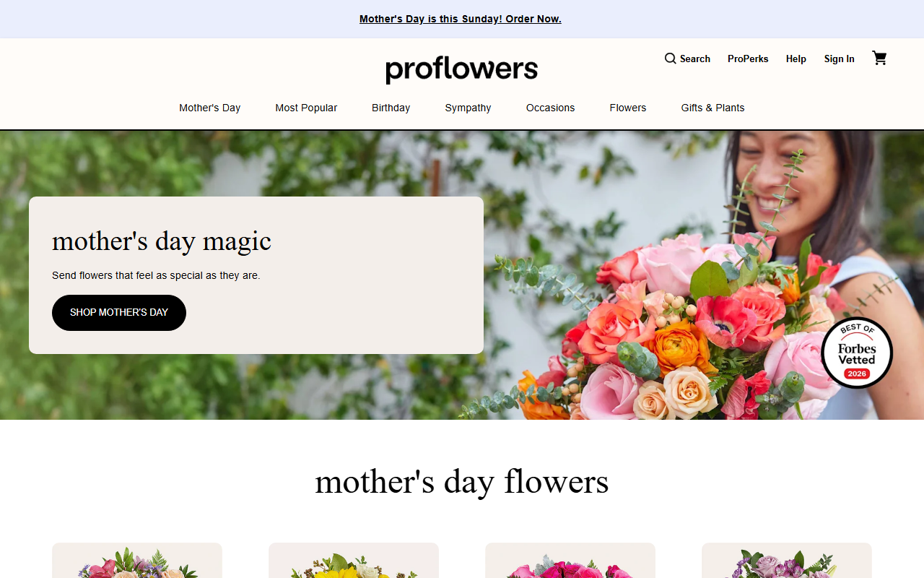Open the Gifts & Plants menu
This screenshot has width=924, height=578.
tap(712, 108)
